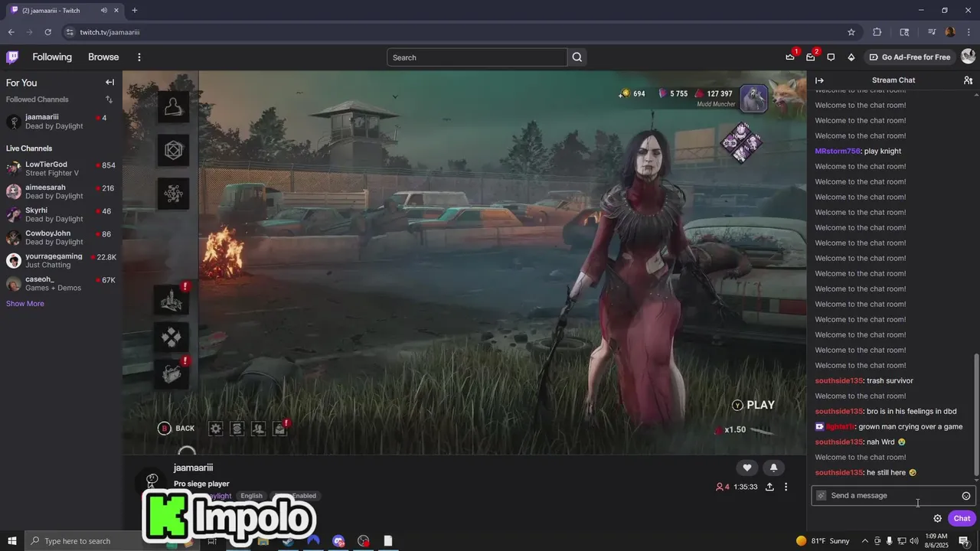The image size is (980, 551).
Task: Open a new browser tab
Action: point(134,10)
